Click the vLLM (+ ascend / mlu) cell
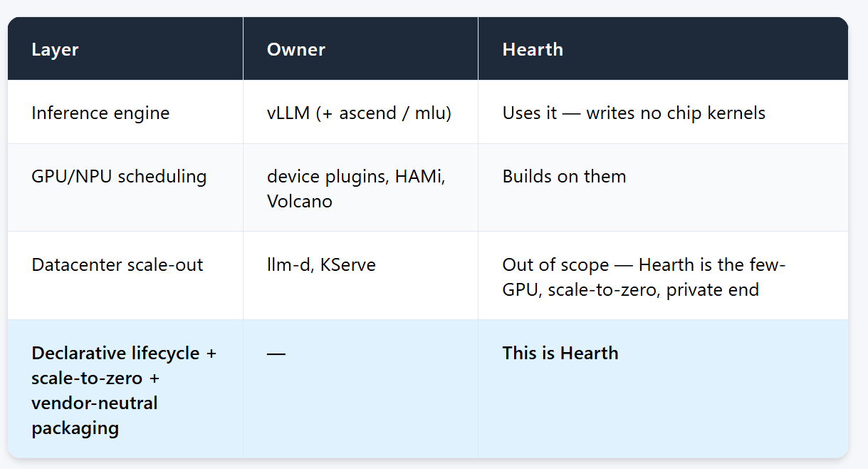This screenshot has height=469, width=868. pyautogui.click(x=360, y=113)
